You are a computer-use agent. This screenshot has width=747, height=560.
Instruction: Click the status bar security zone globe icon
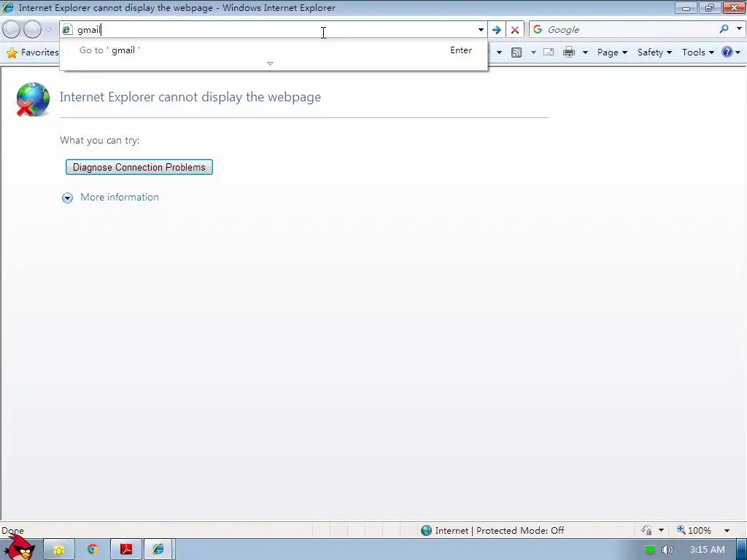point(426,530)
